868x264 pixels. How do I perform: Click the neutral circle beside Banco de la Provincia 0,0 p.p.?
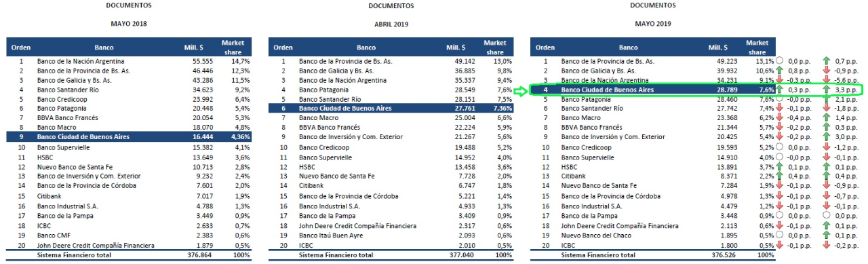780,61
